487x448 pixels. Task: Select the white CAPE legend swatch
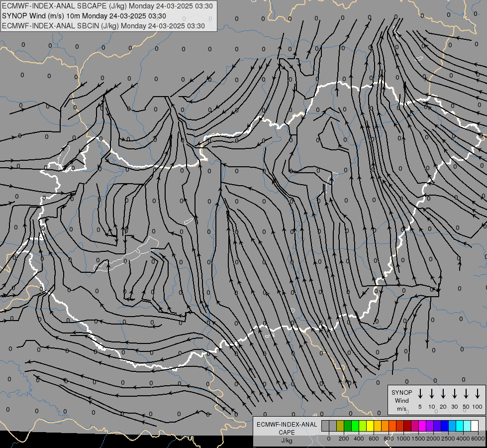(x=475, y=426)
